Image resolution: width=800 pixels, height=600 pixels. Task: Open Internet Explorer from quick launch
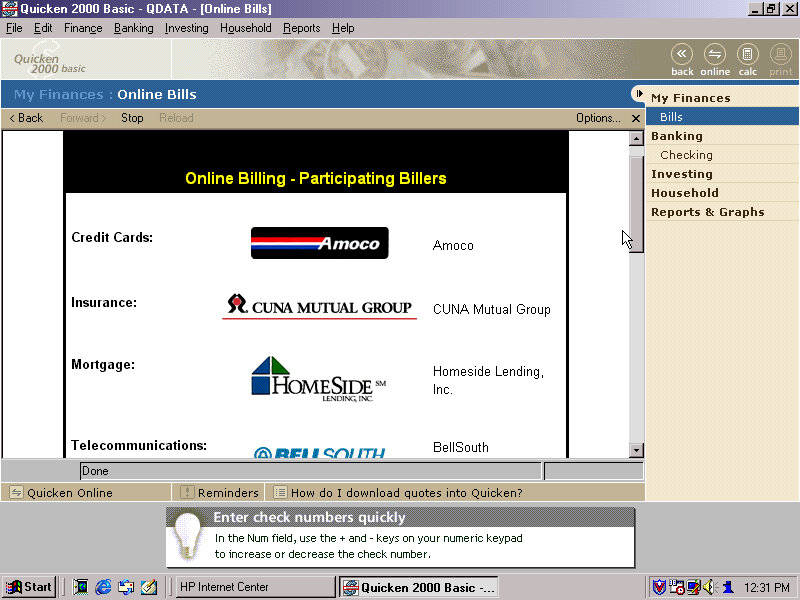pyautogui.click(x=103, y=587)
